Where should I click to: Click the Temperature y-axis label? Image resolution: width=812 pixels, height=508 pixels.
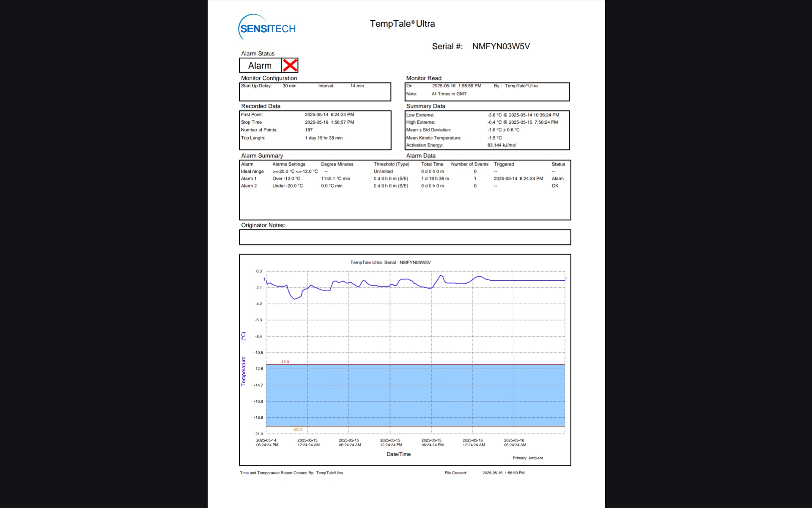coord(243,371)
